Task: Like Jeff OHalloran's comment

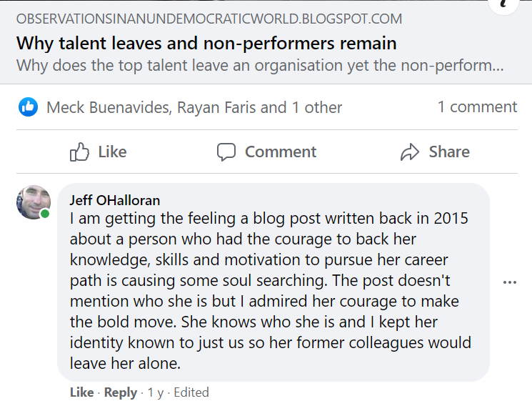Action: coord(81,392)
